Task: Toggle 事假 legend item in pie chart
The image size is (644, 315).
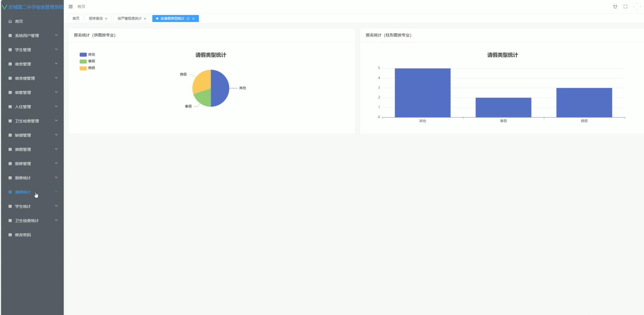Action: tap(87, 61)
